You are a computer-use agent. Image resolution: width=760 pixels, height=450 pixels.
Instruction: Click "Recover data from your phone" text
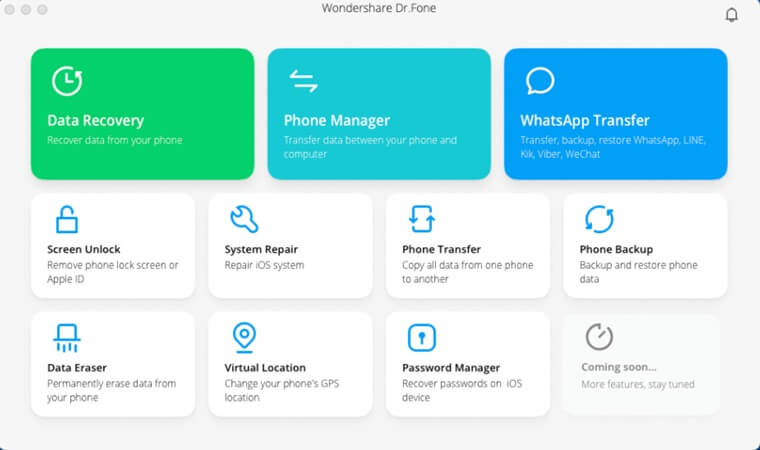click(x=115, y=140)
